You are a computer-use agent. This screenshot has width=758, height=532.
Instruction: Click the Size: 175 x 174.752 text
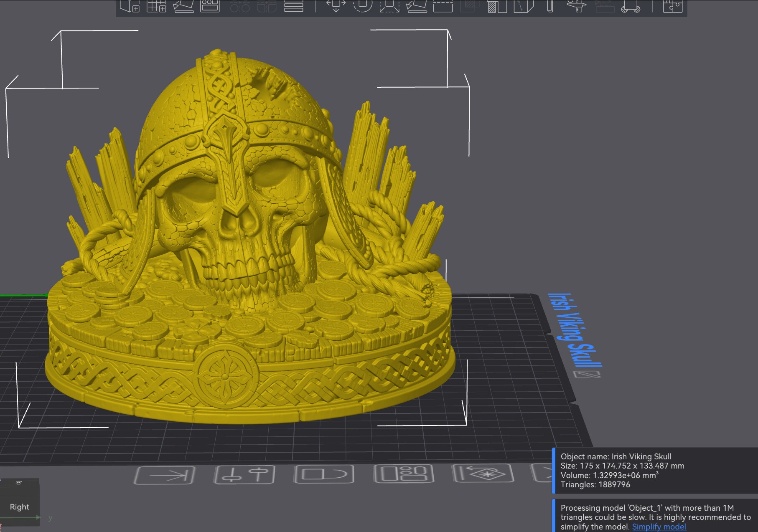click(622, 466)
